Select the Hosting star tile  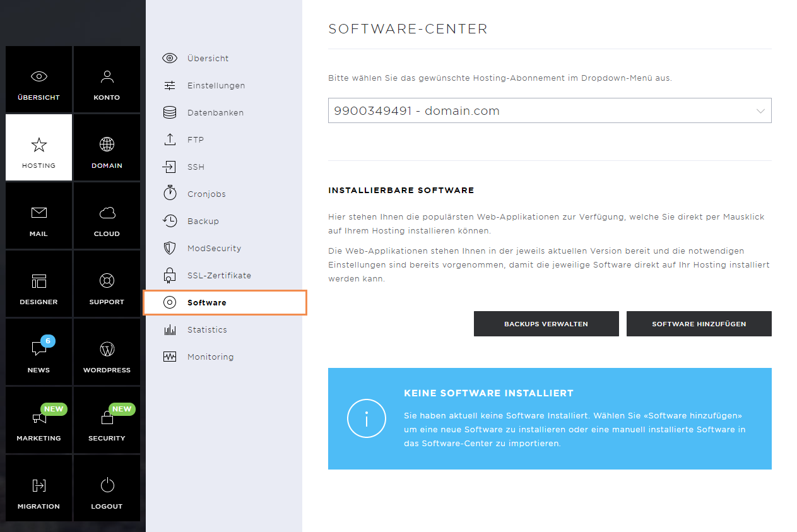pos(38,147)
